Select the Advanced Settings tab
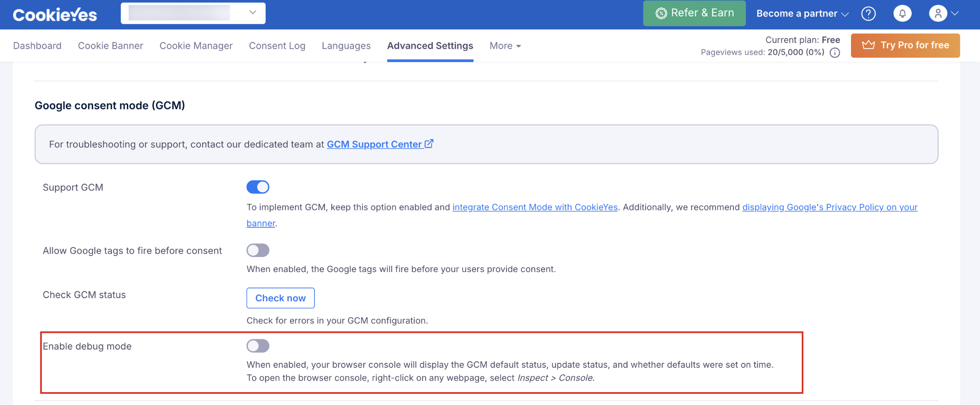Screen dimensions: 980x405 [430, 46]
